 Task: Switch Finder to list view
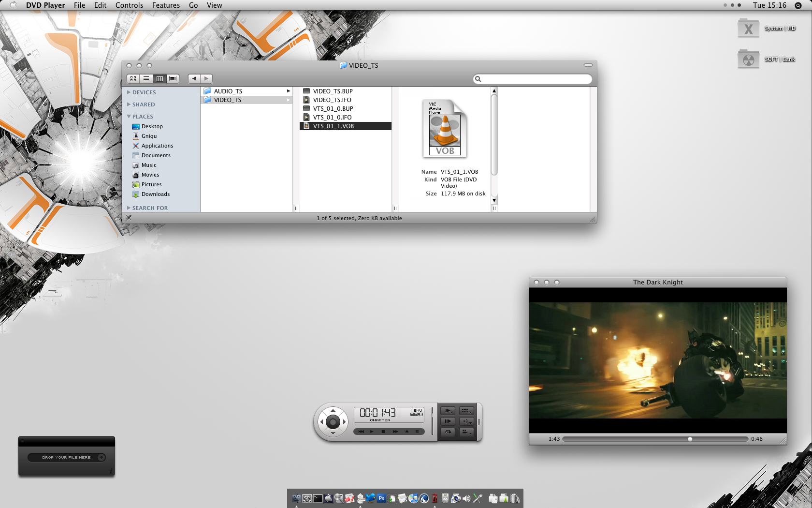click(146, 79)
